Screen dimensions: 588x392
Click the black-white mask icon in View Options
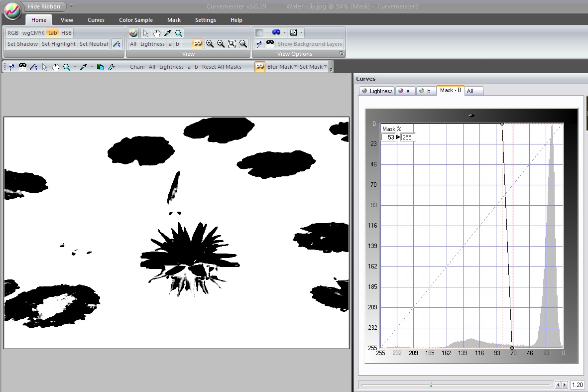point(270,44)
